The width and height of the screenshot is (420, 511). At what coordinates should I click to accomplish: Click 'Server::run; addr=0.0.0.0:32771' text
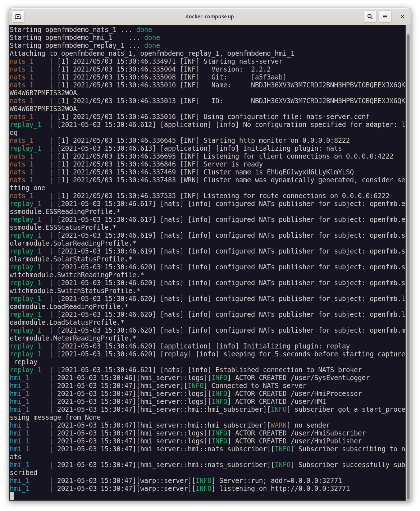pos(280,481)
